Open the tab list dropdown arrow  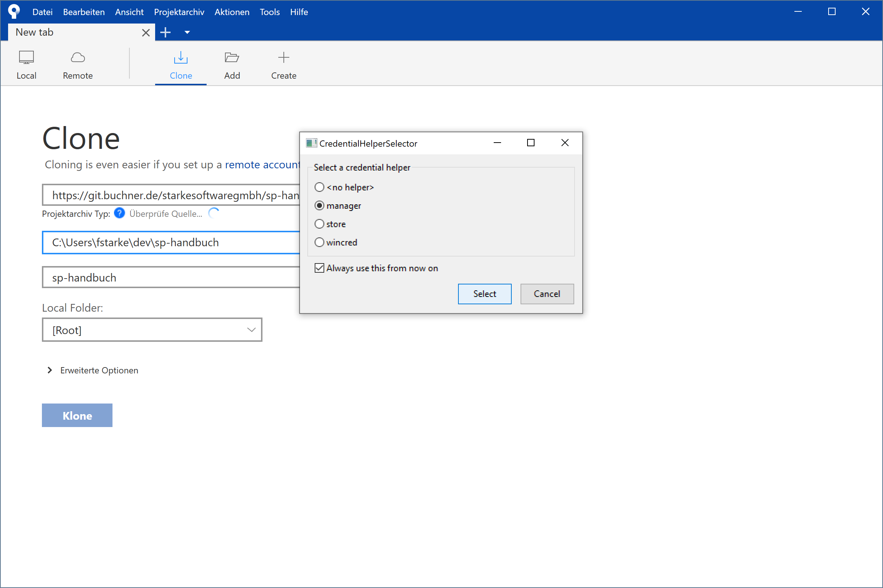coord(187,33)
